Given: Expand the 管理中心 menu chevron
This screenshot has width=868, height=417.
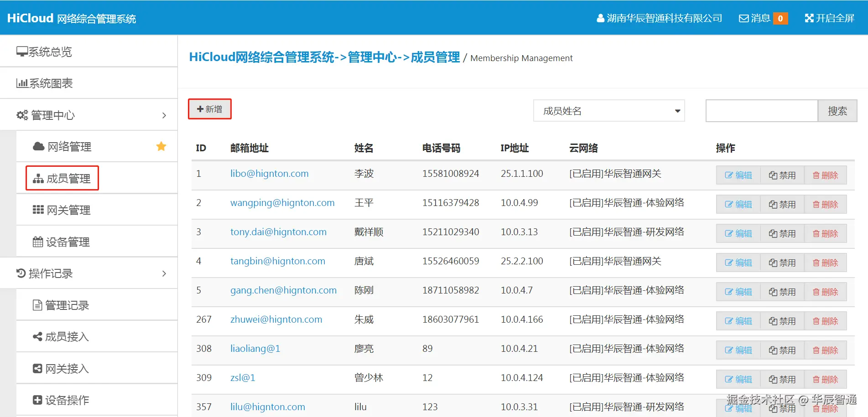Looking at the screenshot, I should click(x=164, y=115).
